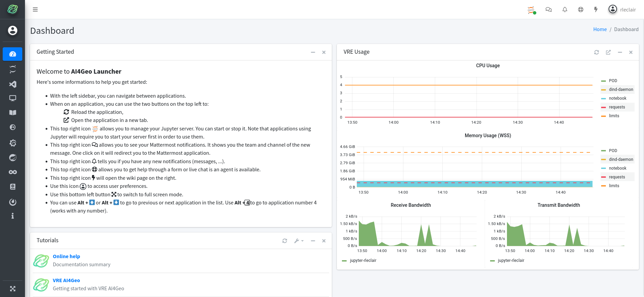Image resolution: width=644 pixels, height=297 pixels.
Task: Open the open-book documentation icon in sidebar
Action: coord(12,113)
